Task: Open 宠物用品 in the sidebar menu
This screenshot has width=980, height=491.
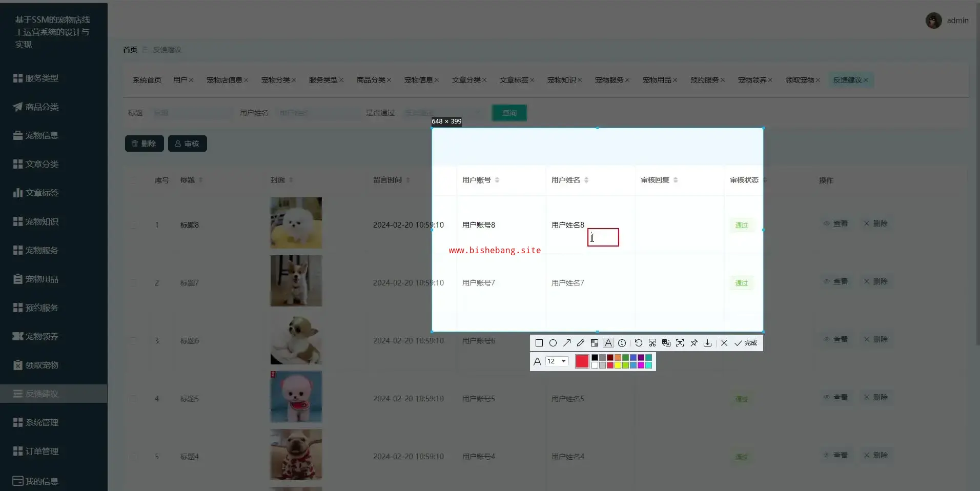Action: click(42, 279)
